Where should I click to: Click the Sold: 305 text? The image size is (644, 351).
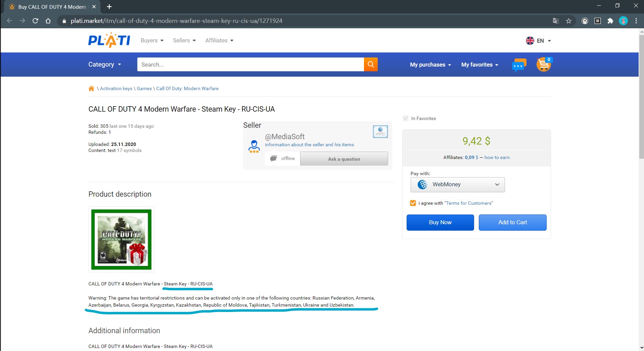coord(98,126)
